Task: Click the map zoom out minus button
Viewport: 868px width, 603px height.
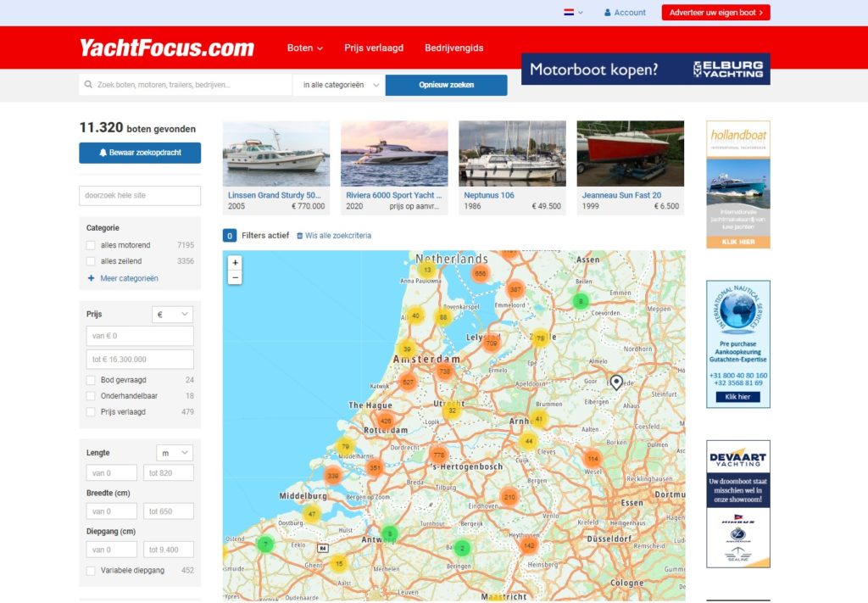Action: [235, 277]
